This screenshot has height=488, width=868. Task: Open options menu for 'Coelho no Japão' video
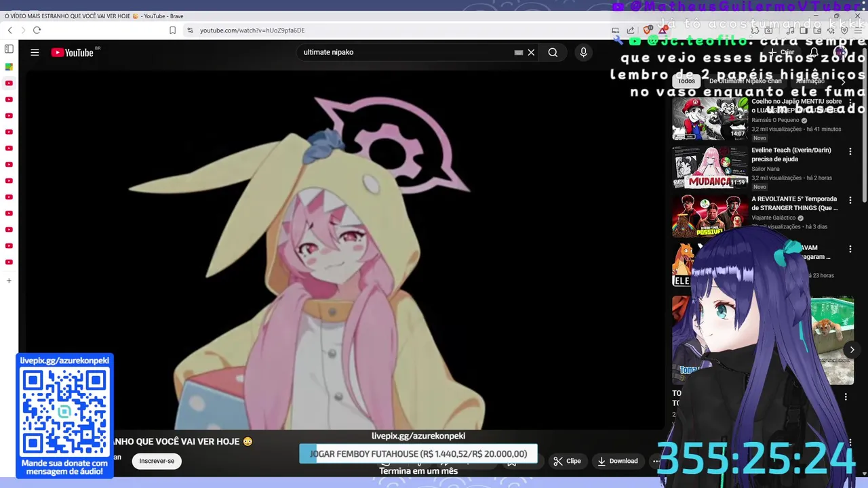coord(850,102)
